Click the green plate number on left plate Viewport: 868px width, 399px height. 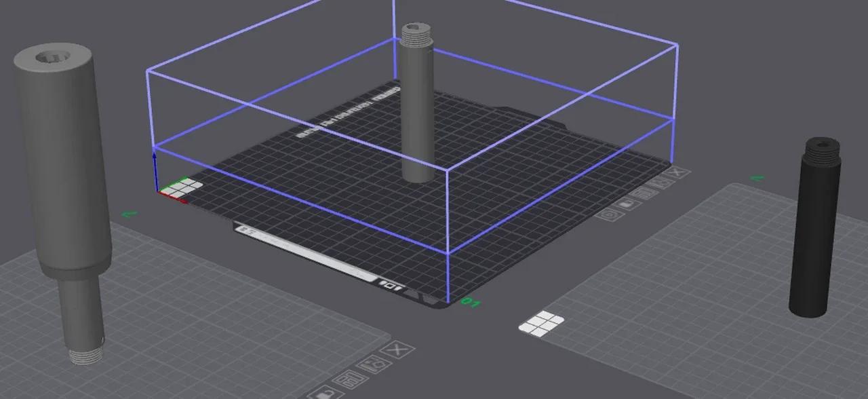[129, 214]
